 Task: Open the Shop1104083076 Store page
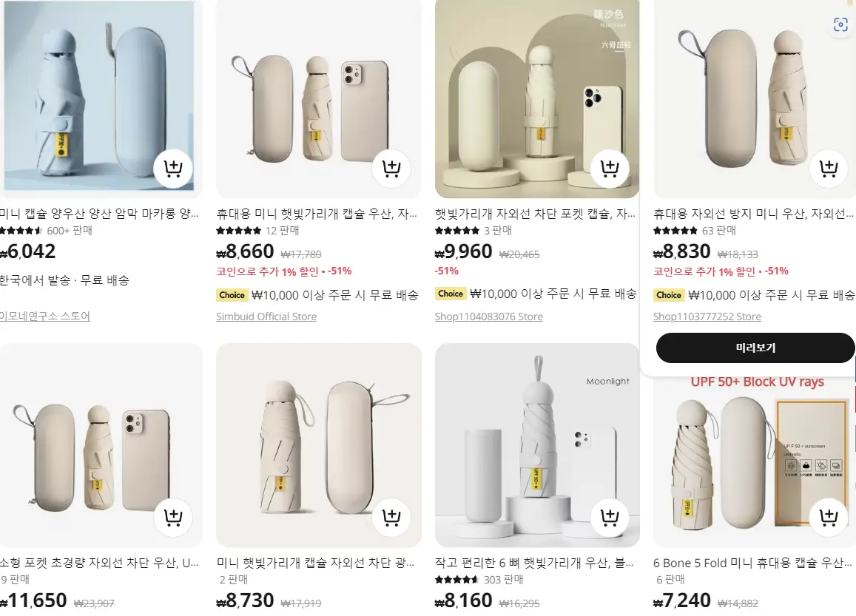click(488, 316)
